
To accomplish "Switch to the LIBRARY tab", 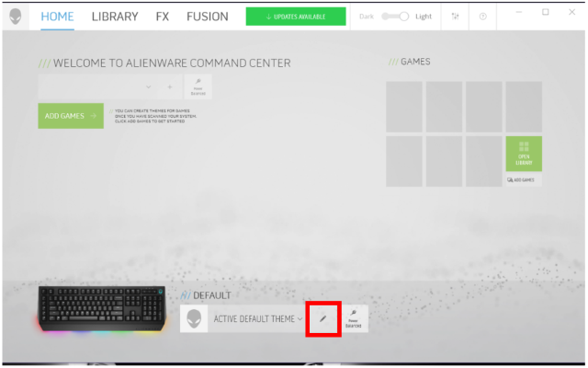I will (115, 17).
